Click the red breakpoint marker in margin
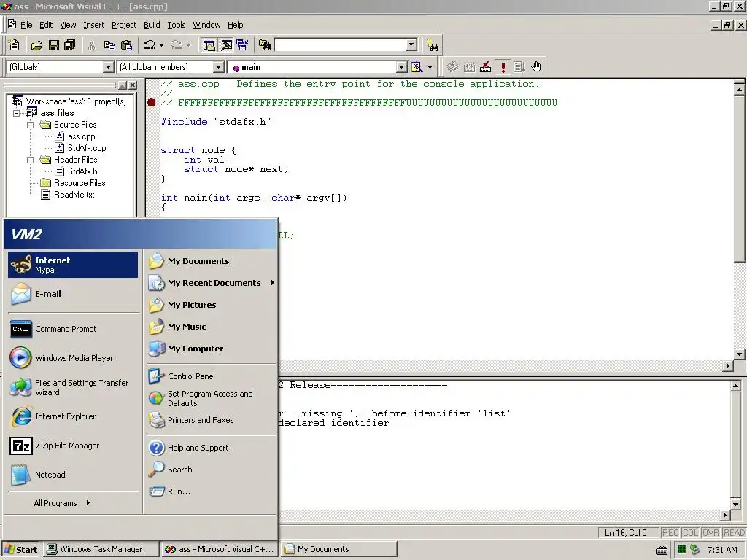 [152, 102]
